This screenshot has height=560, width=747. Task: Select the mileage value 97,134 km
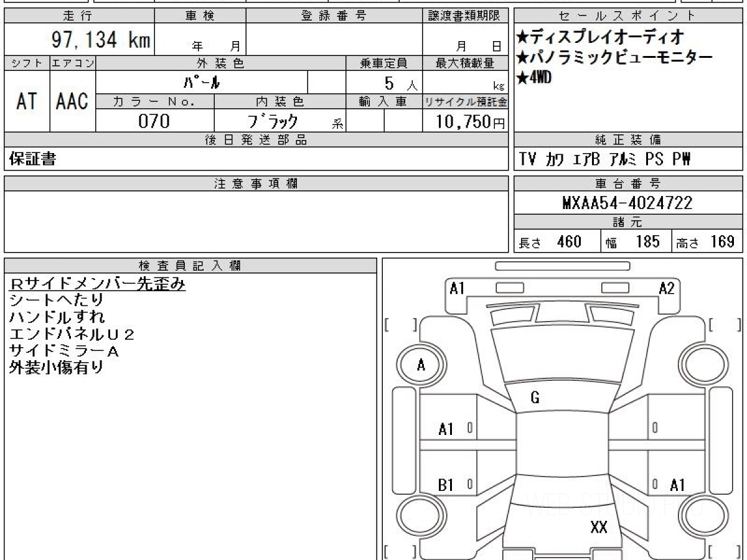click(x=100, y=40)
